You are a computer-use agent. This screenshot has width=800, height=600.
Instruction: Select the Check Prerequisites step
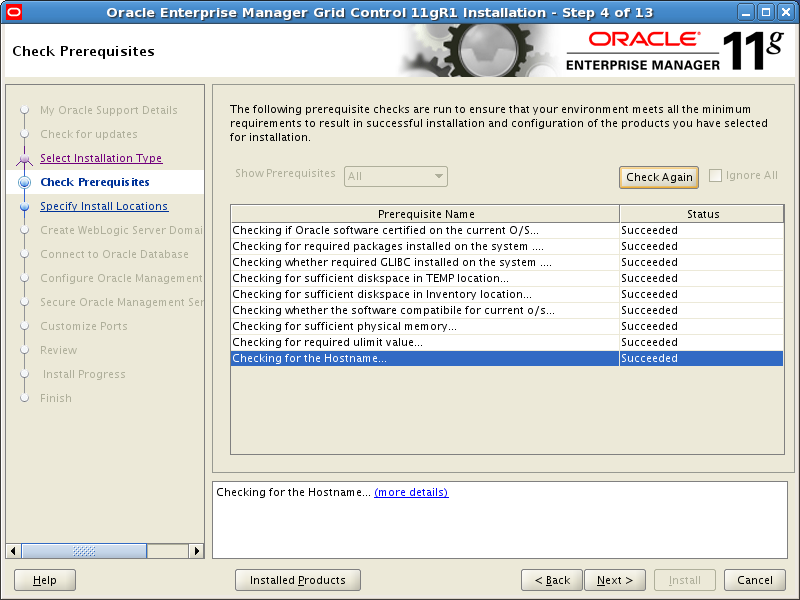pyautogui.click(x=95, y=182)
